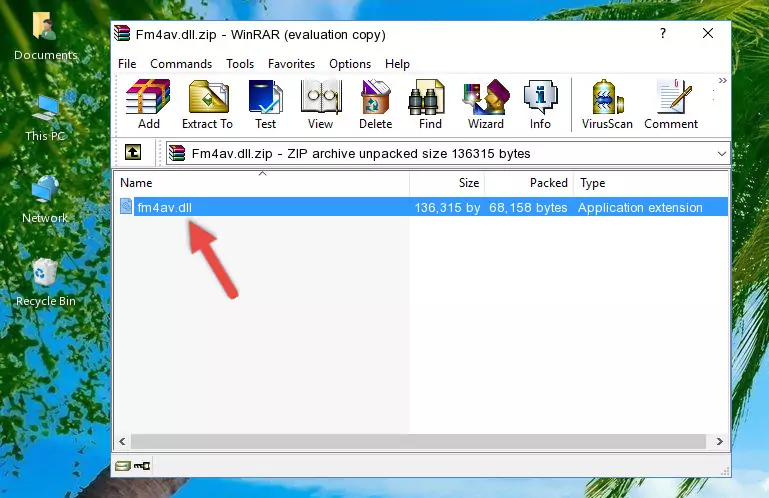This screenshot has height=498, width=769.
Task: Launch the Wizard tool
Action: tap(486, 105)
